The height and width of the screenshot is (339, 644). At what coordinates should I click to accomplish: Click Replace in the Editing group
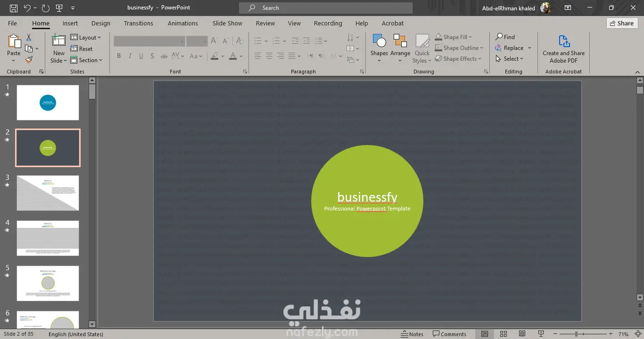[x=513, y=48]
